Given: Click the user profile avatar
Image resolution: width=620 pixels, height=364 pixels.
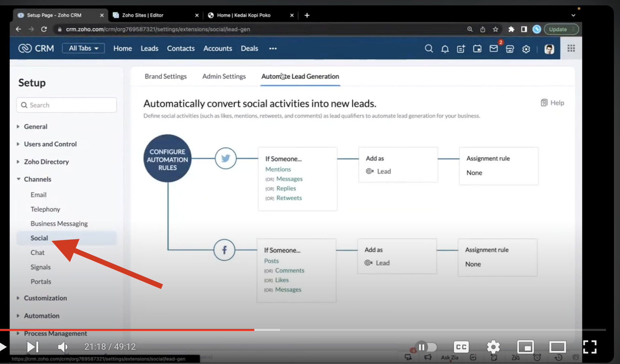Looking at the screenshot, I should tap(549, 49).
